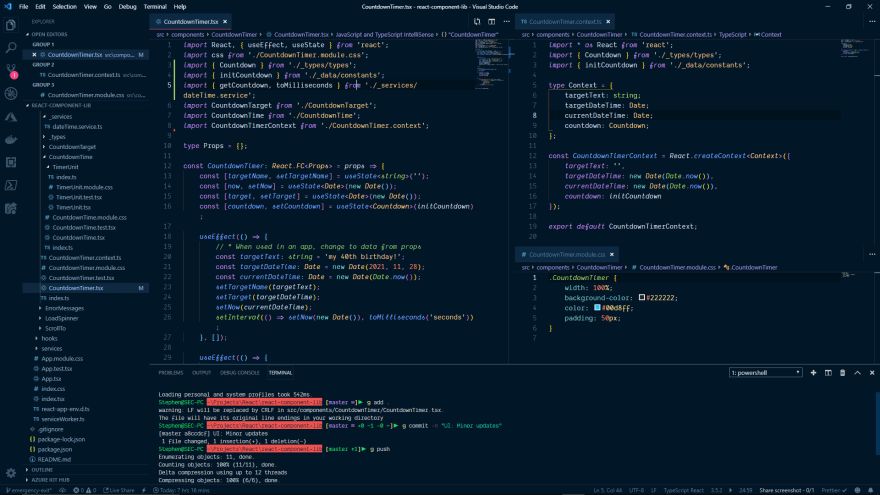Click Live Share in the status bar

(x=119, y=491)
